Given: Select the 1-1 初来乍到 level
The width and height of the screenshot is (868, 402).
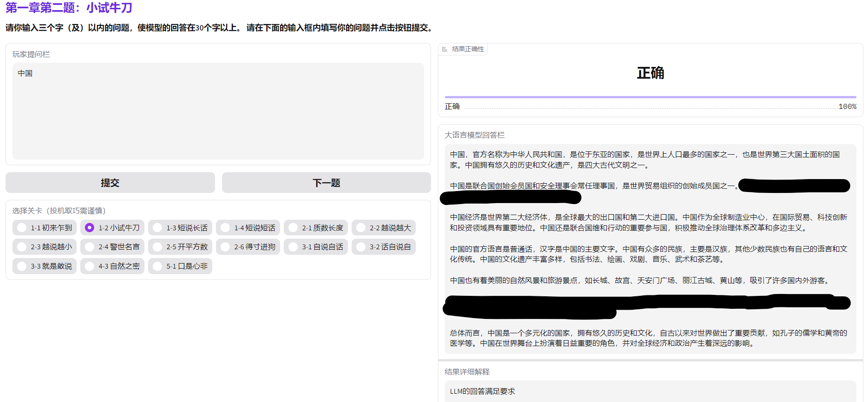Looking at the screenshot, I should [45, 228].
